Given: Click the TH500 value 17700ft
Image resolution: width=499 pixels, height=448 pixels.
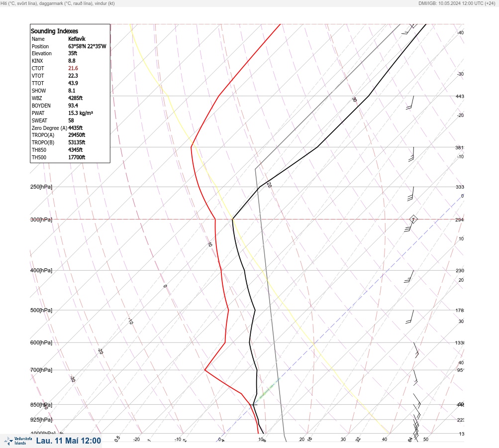Looking at the screenshot, I should pos(77,157).
